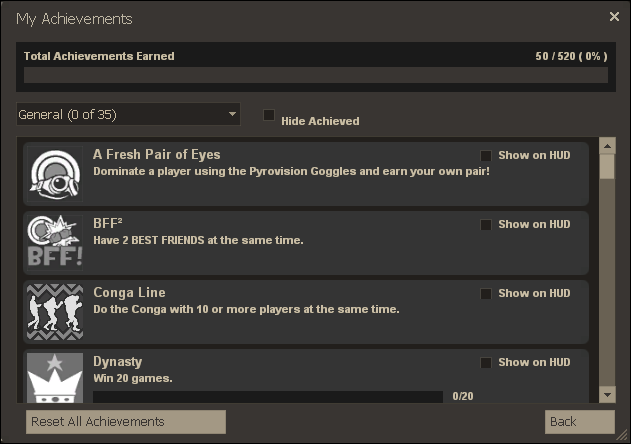Click the A Fresh Pair of Eyes achievement icon
Viewport: 631px width, 444px height.
(54, 172)
